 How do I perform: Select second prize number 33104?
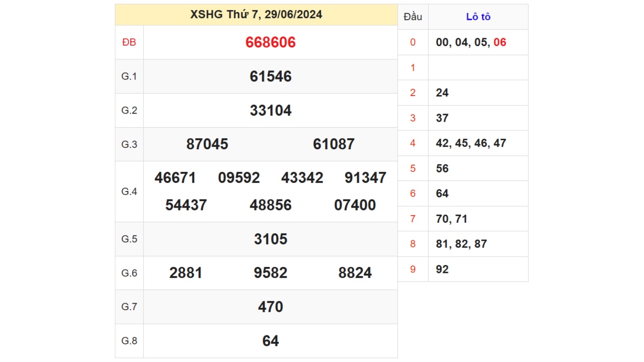pos(271,111)
